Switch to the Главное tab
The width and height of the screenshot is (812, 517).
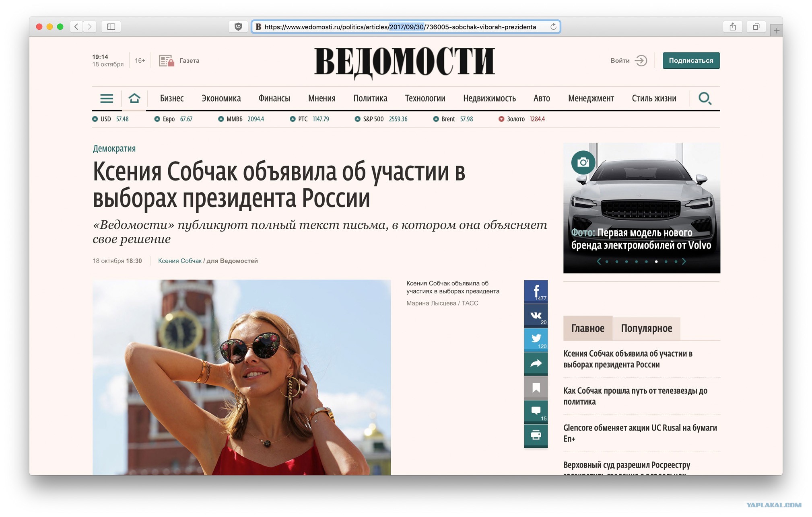click(588, 328)
